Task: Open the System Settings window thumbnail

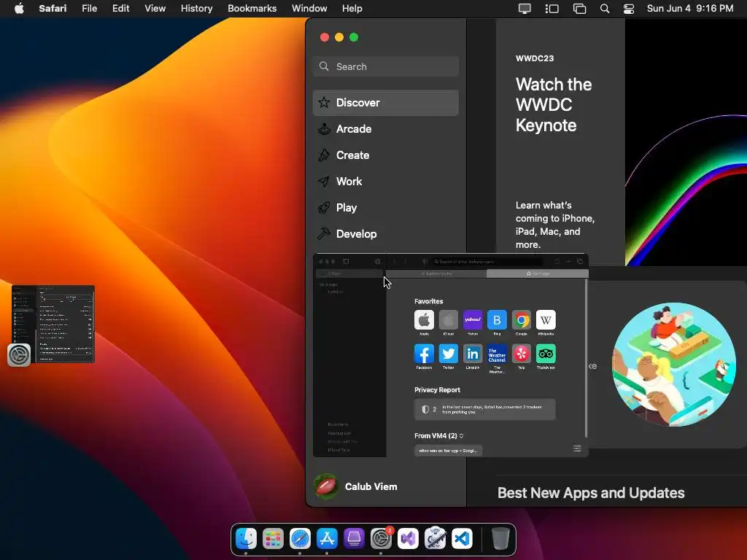Action: click(x=53, y=324)
